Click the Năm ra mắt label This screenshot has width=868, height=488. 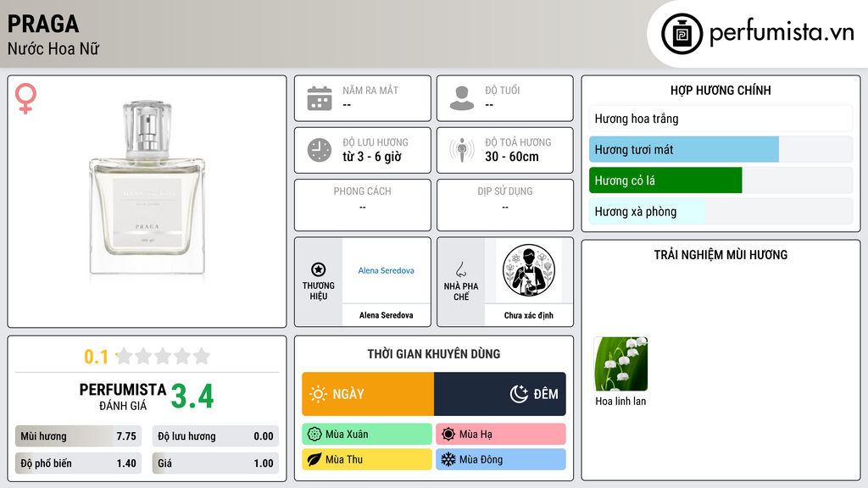370,90
